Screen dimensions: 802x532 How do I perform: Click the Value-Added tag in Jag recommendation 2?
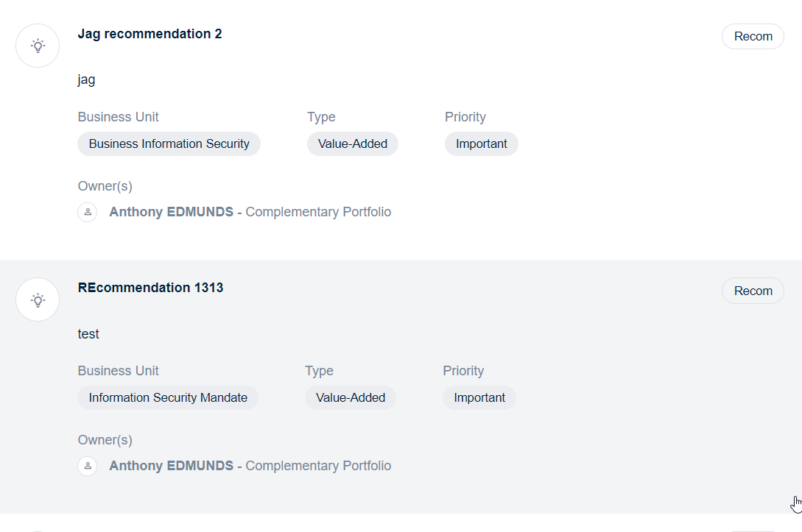[353, 144]
